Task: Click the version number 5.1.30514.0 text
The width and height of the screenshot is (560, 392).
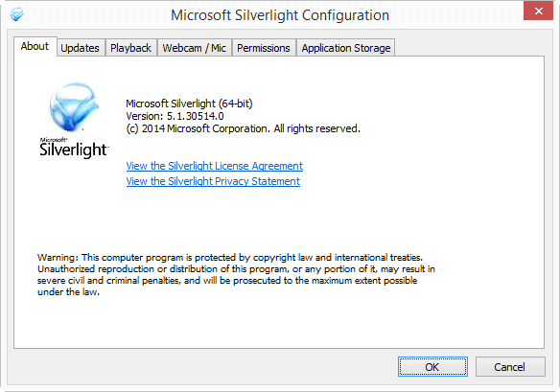Action: click(196, 116)
